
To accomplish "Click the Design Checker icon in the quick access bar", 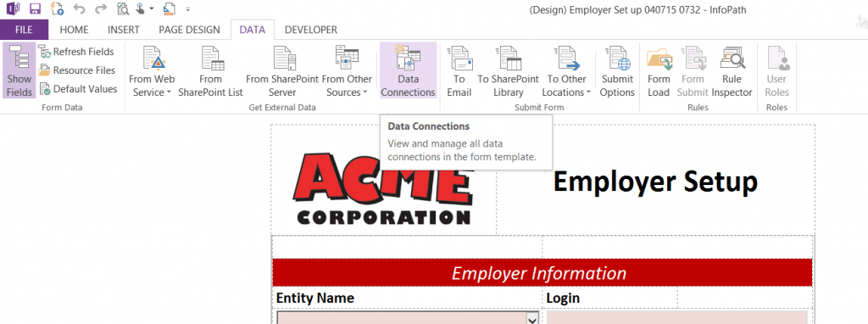I will [170, 8].
